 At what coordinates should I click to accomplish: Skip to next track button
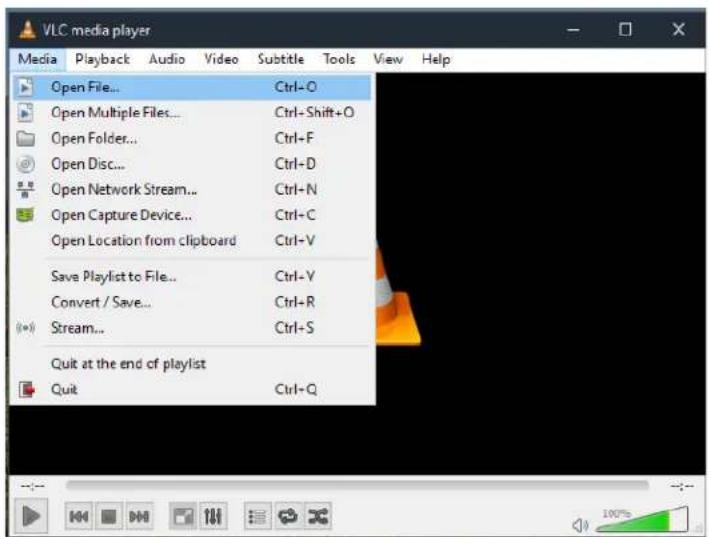139,516
